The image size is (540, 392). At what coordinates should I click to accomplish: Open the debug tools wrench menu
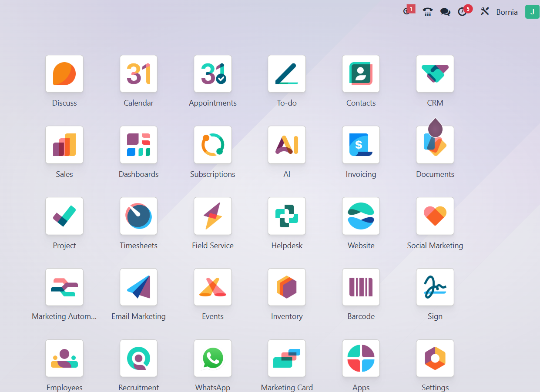[485, 12]
